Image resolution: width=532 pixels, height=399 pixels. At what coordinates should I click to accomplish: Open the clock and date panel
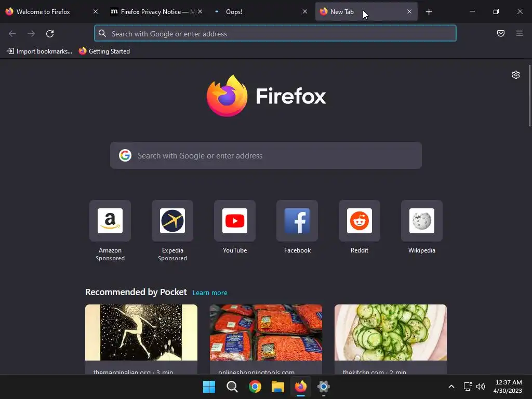pyautogui.click(x=508, y=387)
